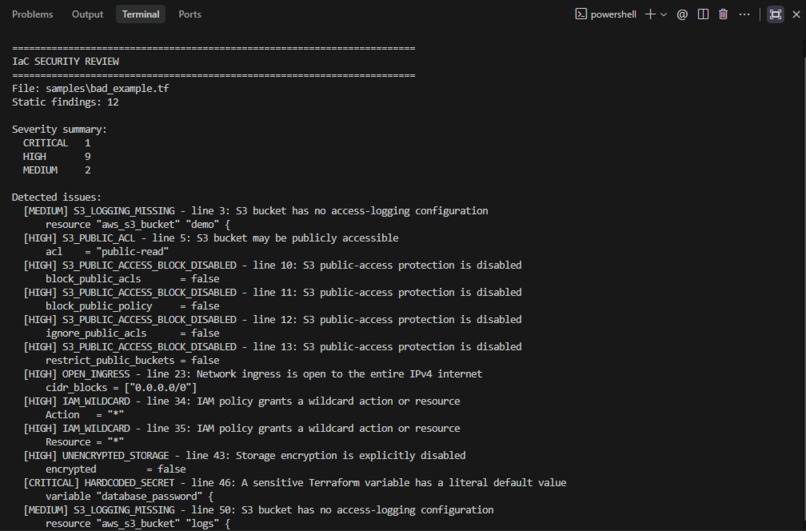Click 'block_public_policy = false' line
The image size is (806, 531).
(132, 306)
